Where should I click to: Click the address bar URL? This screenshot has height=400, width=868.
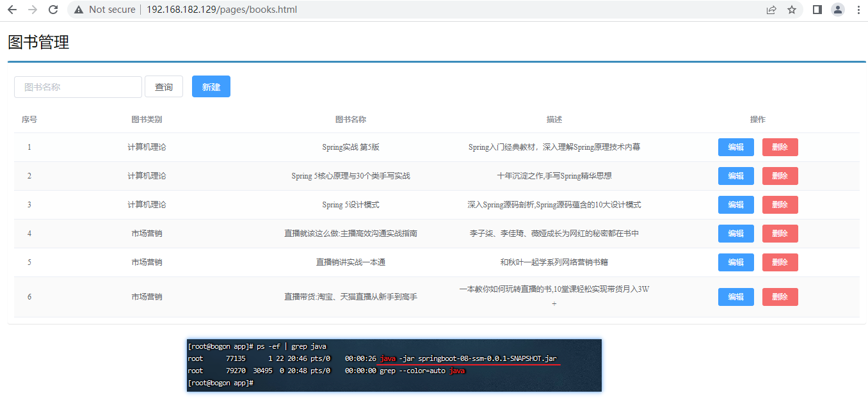[221, 10]
